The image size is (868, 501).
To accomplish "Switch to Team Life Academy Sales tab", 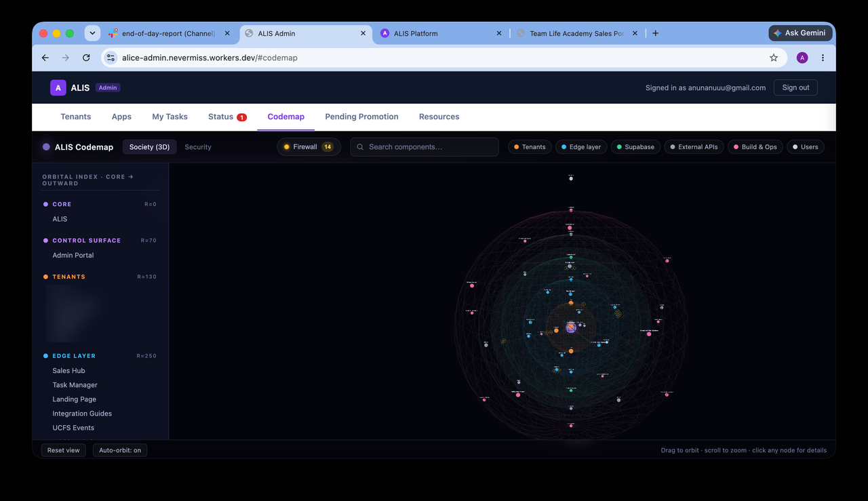I will 576,33.
